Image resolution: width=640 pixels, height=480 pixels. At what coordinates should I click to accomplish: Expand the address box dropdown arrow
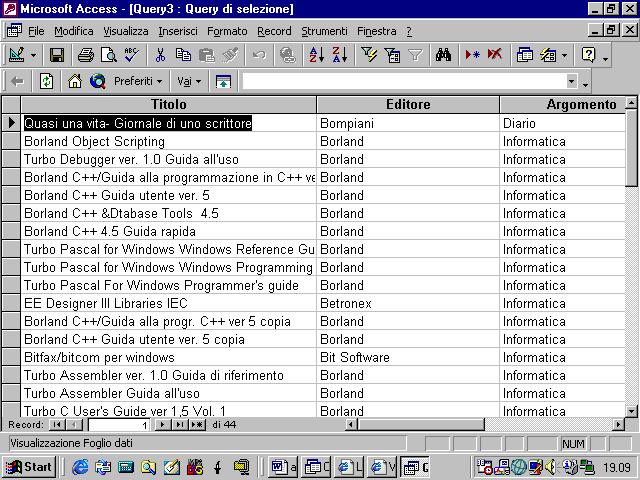coord(571,81)
